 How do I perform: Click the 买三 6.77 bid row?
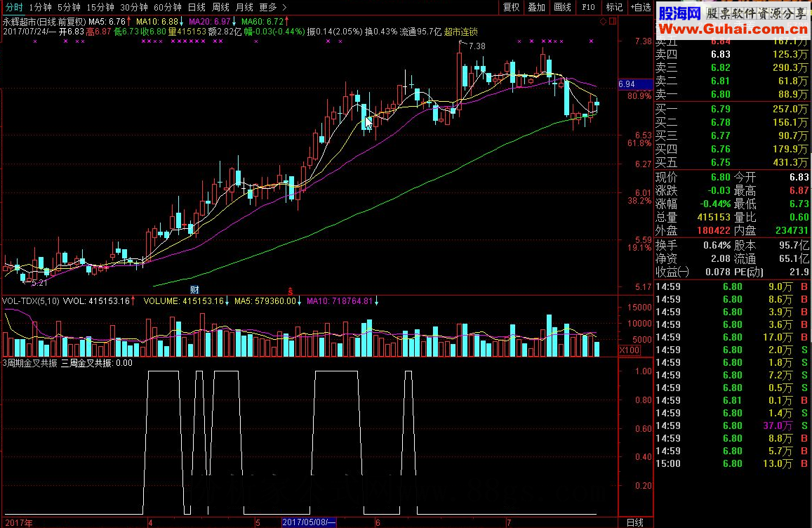point(732,136)
